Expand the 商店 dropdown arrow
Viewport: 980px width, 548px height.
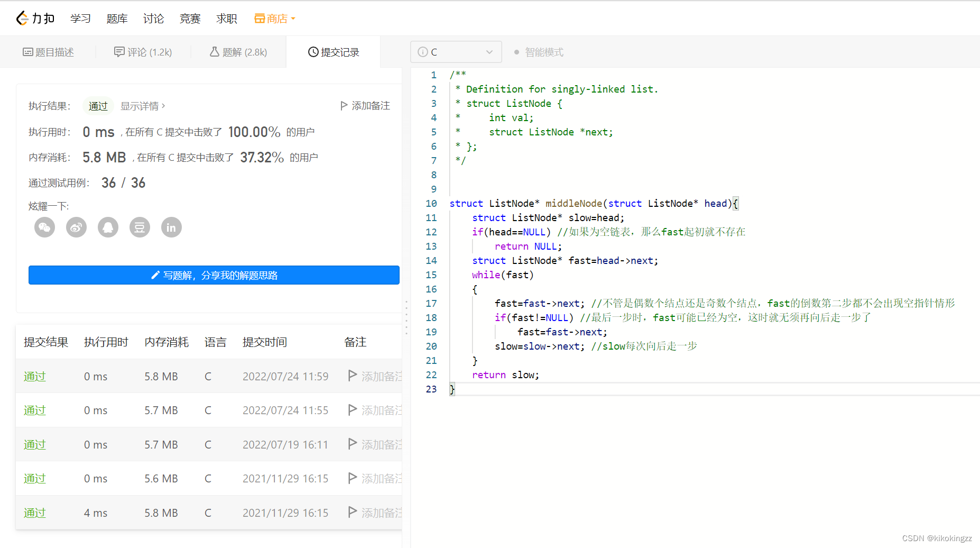coord(293,18)
